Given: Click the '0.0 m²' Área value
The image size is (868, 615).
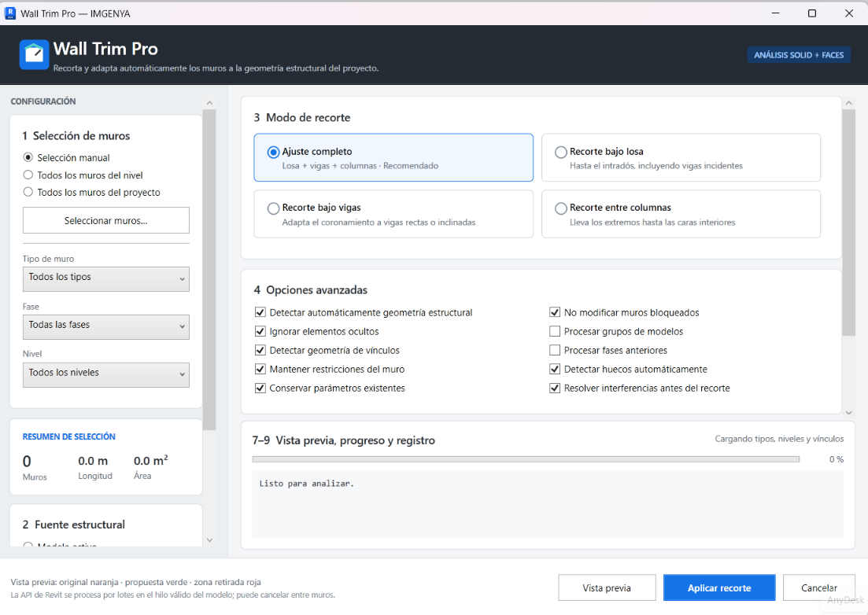Looking at the screenshot, I should click(x=150, y=460).
